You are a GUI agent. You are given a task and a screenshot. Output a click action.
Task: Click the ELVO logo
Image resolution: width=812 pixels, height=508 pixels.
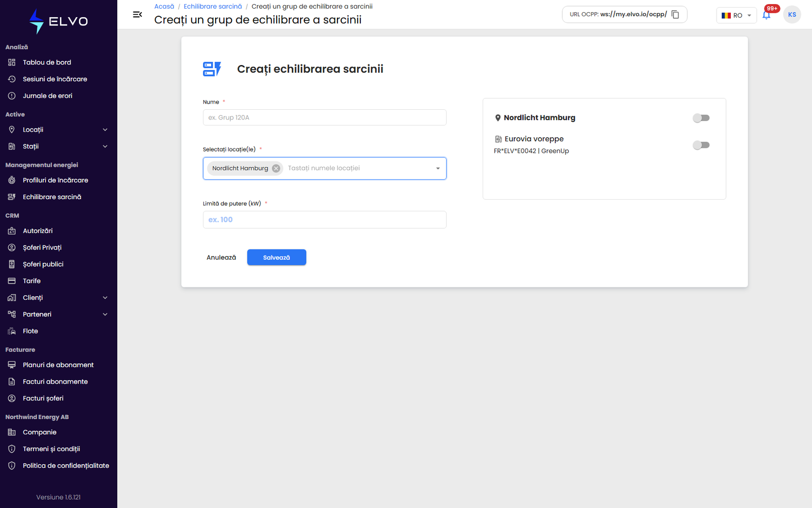[x=58, y=21]
